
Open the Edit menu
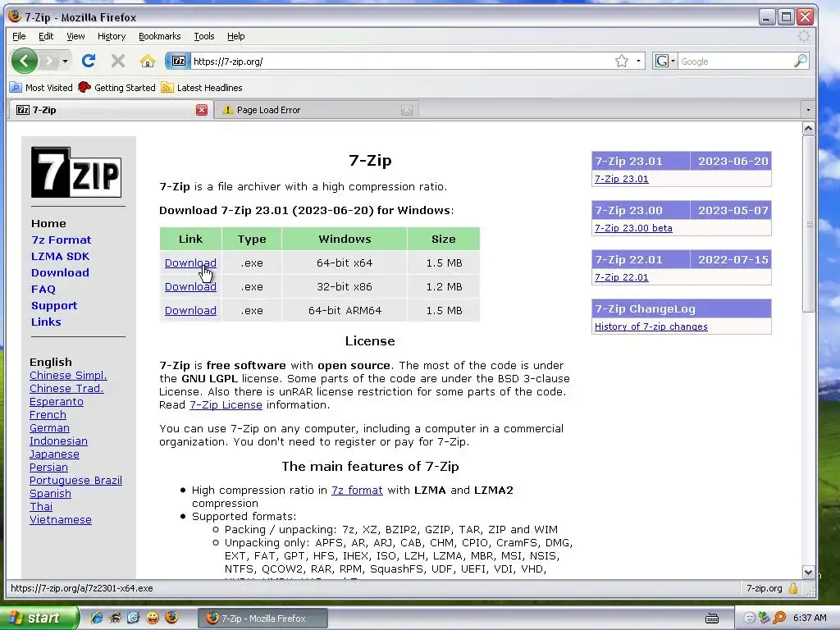[46, 36]
